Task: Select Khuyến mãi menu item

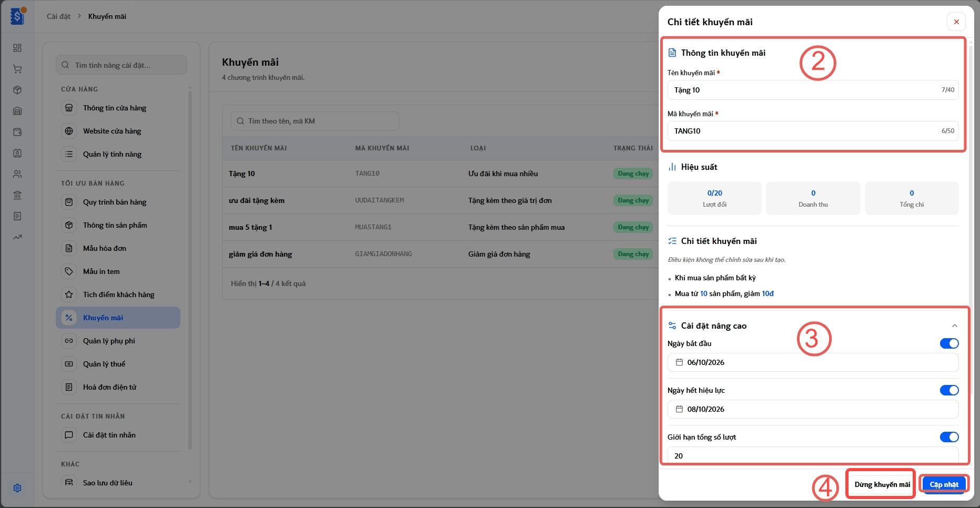Action: pyautogui.click(x=118, y=318)
